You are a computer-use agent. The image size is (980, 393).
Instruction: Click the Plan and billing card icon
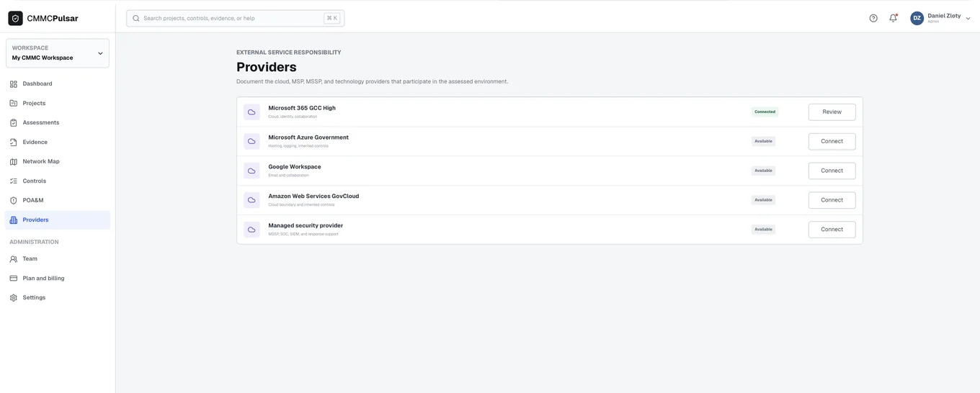tap(14, 279)
